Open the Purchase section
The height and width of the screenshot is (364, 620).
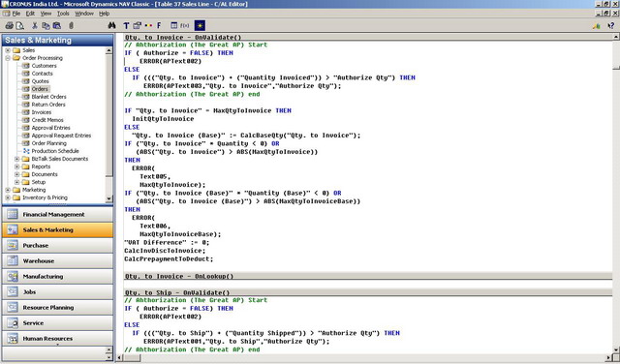coord(57,246)
